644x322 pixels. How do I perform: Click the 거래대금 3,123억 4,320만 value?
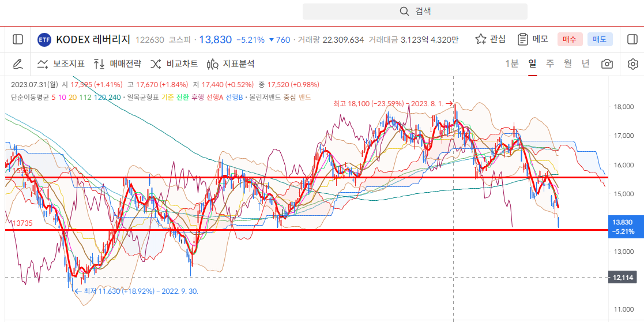(x=413, y=40)
